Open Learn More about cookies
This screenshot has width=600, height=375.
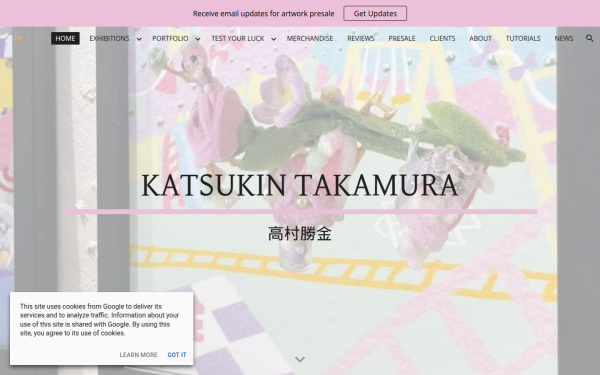[139, 355]
